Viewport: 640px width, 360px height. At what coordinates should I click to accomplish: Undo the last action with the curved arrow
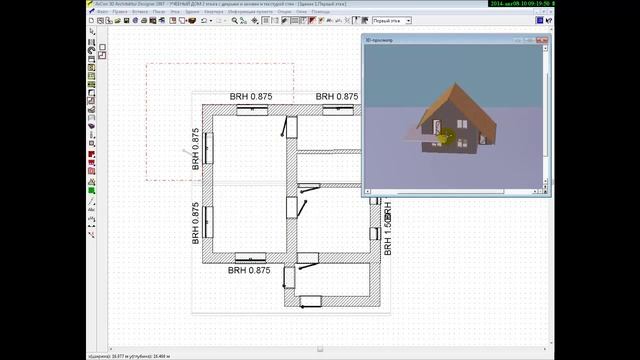click(x=204, y=20)
